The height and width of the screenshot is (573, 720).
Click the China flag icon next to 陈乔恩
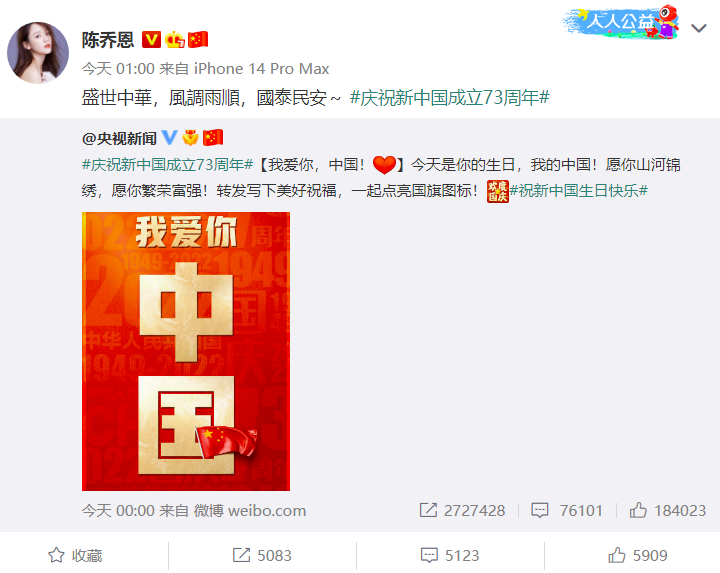coord(198,39)
